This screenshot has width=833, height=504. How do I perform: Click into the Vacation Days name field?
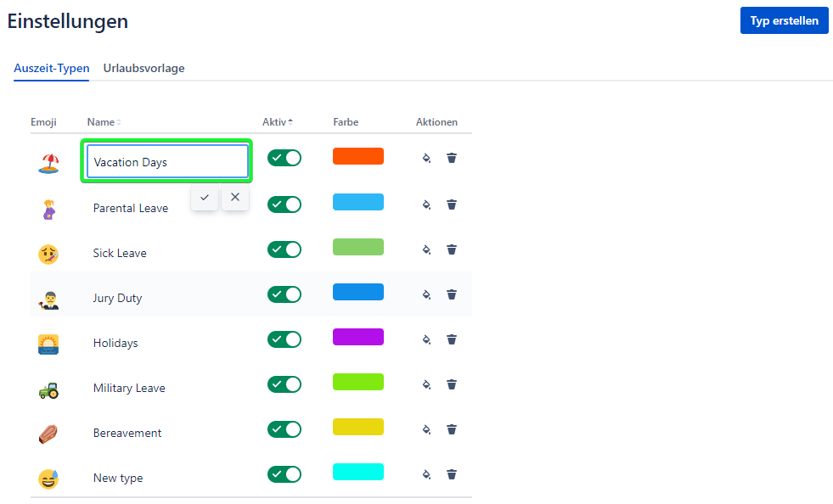[x=167, y=162]
